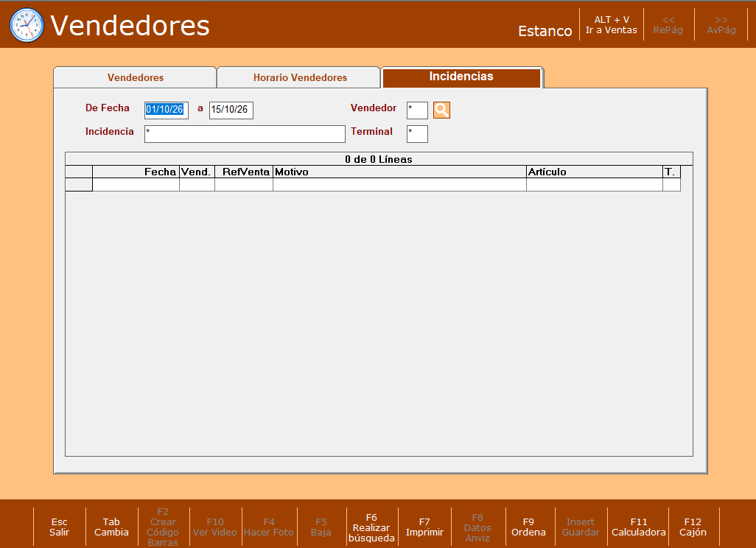Click the RePág previous page button
The width and height of the screenshot is (756, 548).
668,24
